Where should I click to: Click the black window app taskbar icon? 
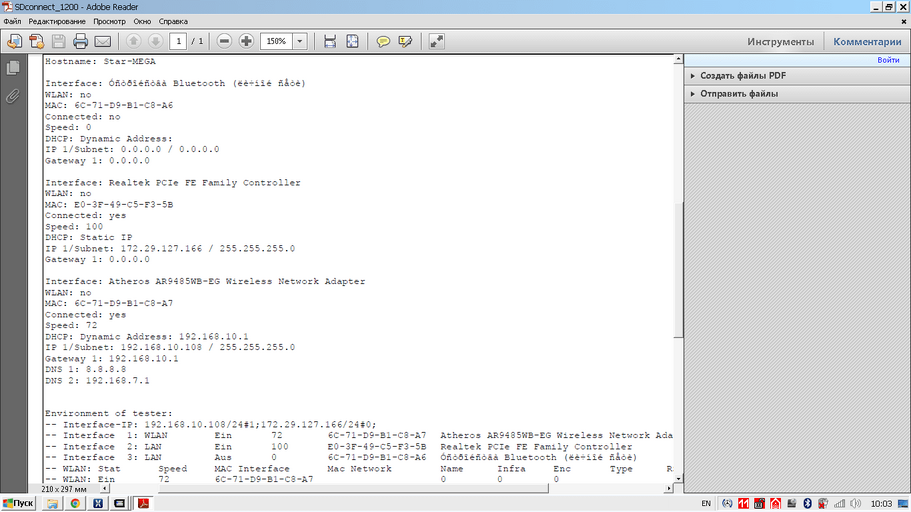point(120,503)
